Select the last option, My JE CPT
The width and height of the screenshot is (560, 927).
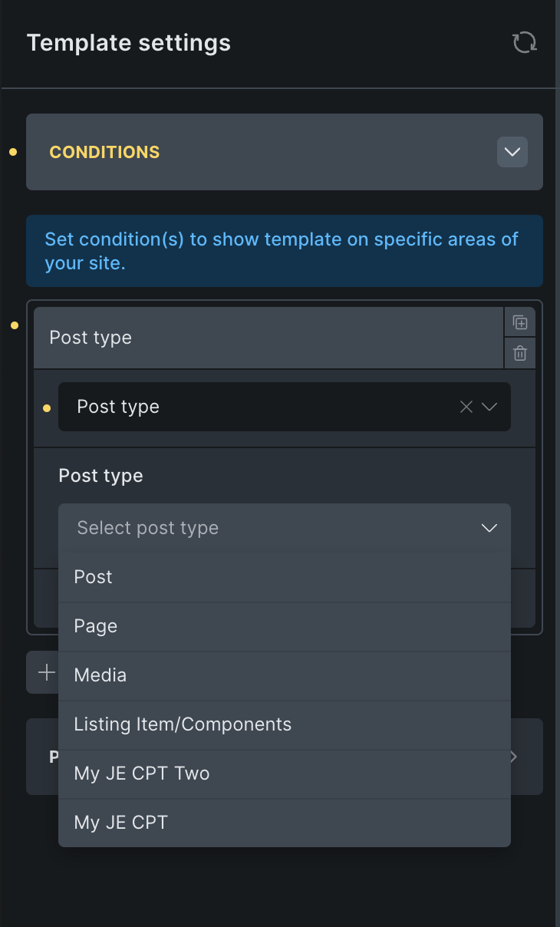(121, 823)
